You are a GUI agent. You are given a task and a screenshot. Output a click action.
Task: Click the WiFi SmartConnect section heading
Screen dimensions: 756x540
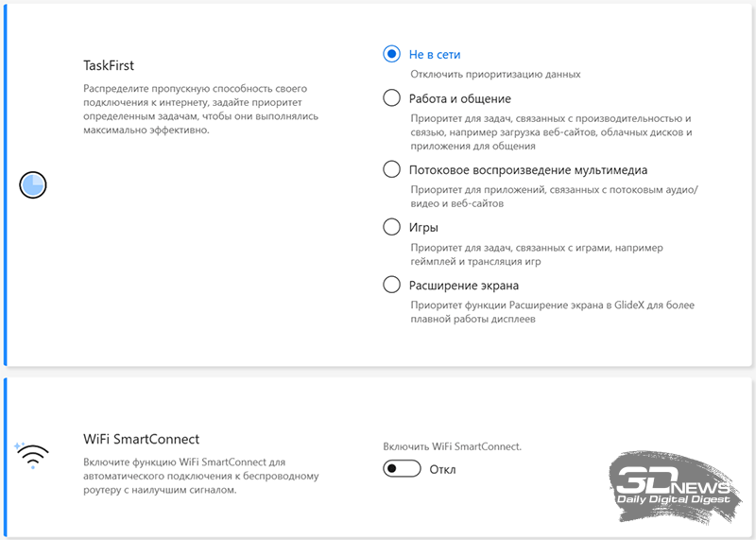[x=141, y=439]
